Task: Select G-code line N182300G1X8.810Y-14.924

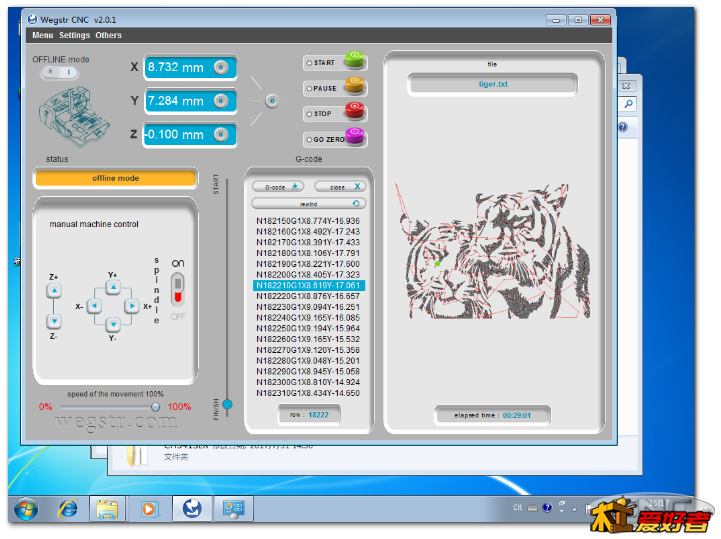Action: 308,382
